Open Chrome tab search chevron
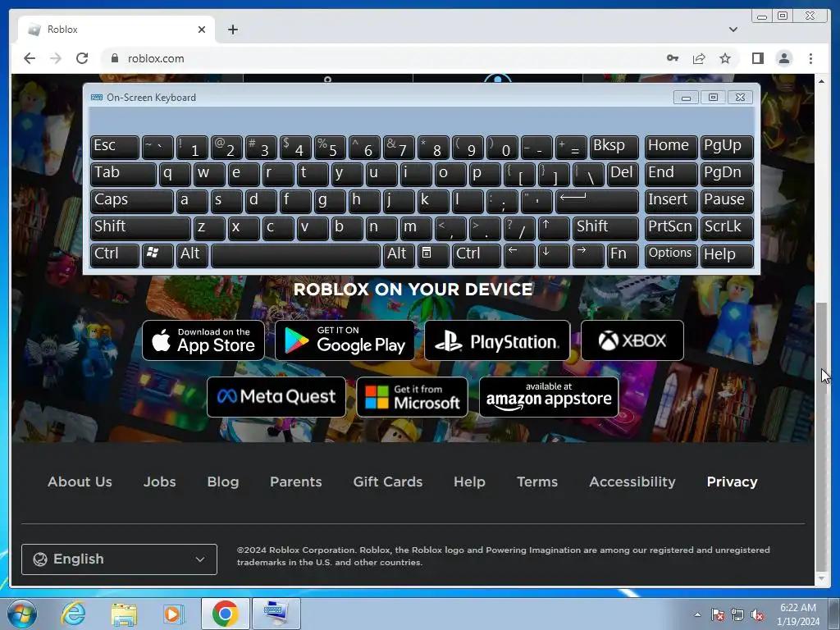The height and width of the screenshot is (630, 840). click(x=733, y=30)
